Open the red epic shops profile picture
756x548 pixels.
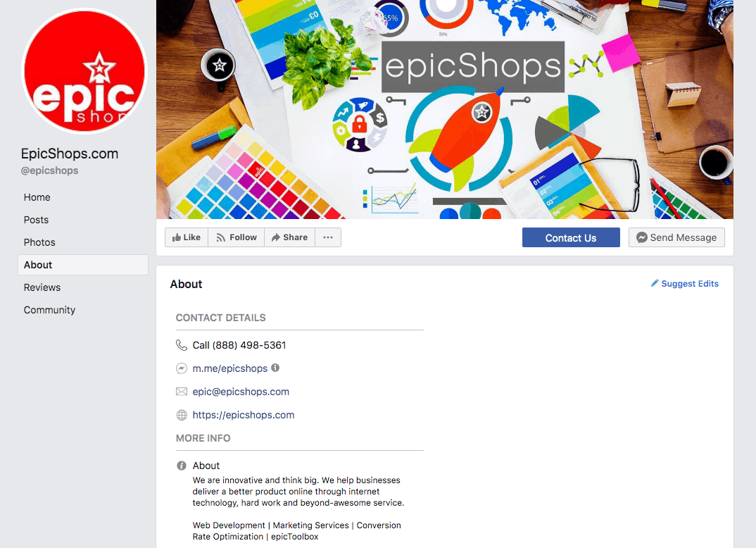click(x=84, y=71)
